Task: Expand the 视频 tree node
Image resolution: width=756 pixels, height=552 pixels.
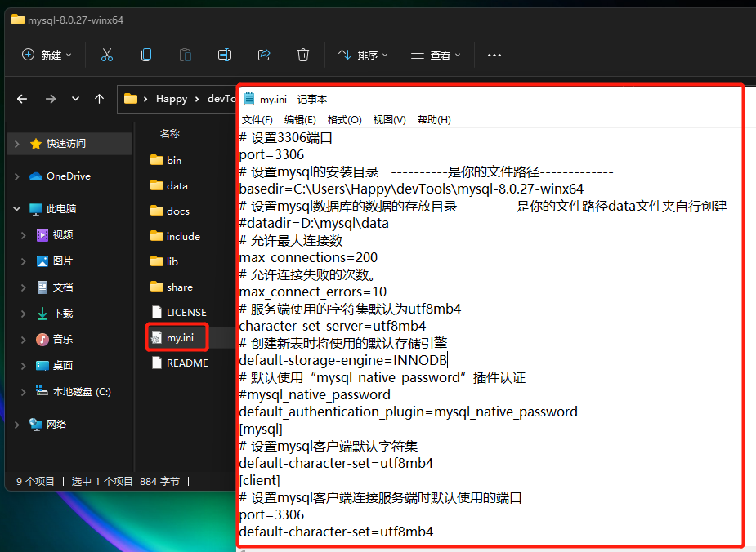Action: pos(23,235)
